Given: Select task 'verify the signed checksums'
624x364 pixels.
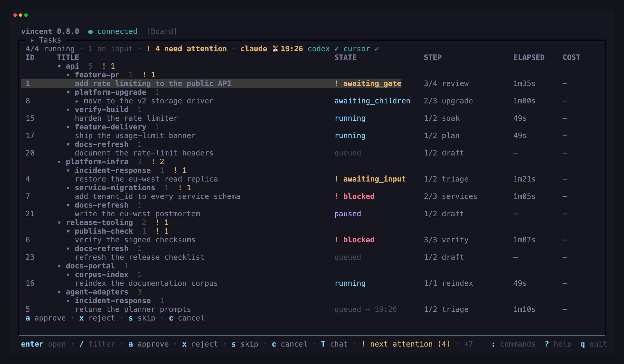Looking at the screenshot, I should (135, 240).
